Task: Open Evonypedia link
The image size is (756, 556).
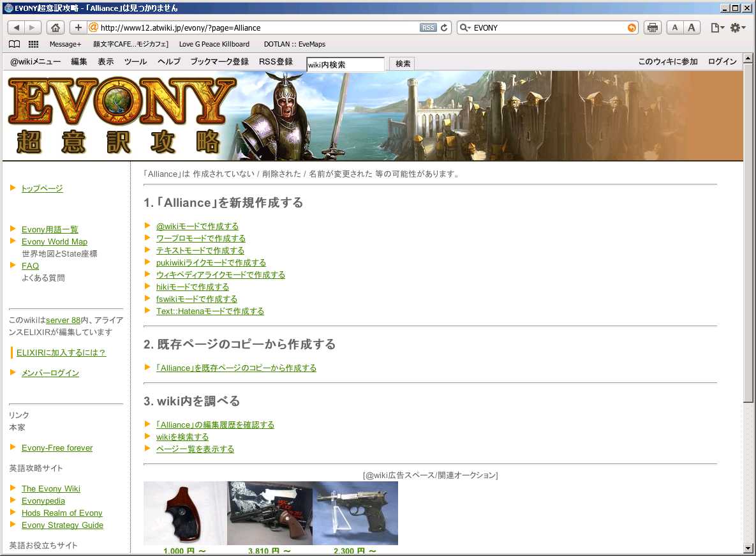Action: (43, 500)
